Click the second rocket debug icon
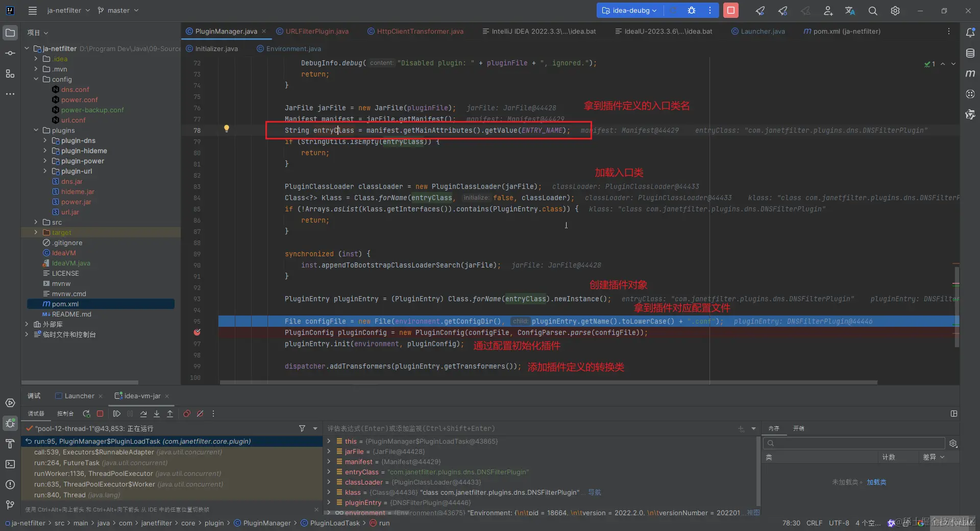Screen dimensions: 980x531 click(783, 10)
